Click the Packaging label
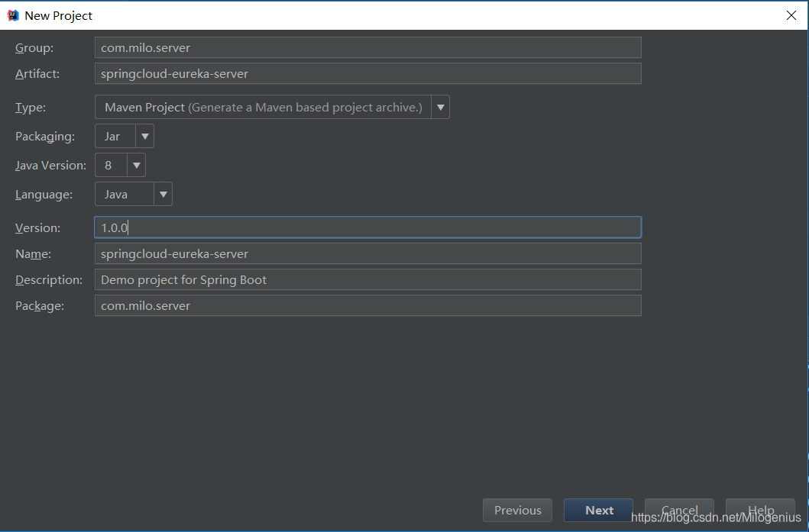 click(45, 137)
